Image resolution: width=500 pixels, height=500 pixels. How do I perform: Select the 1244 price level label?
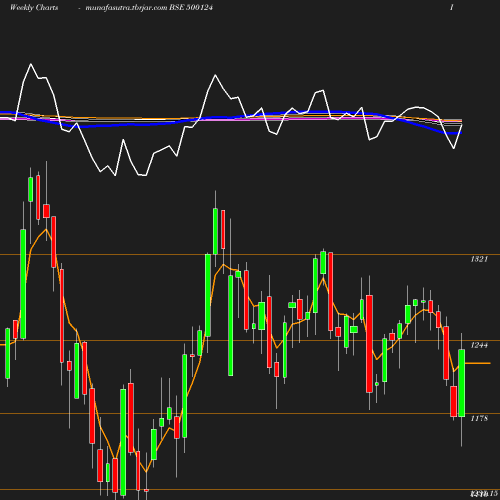tap(479, 345)
